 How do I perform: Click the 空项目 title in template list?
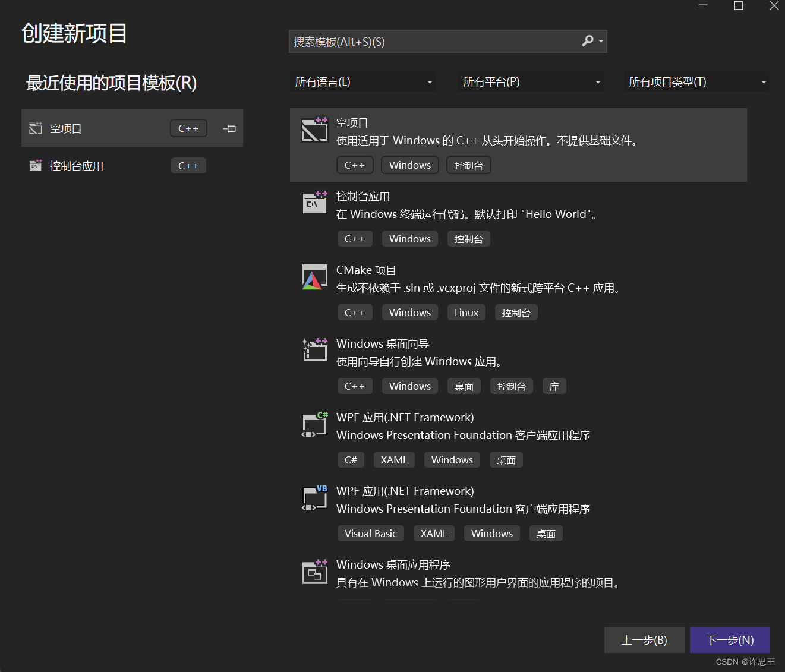click(352, 123)
